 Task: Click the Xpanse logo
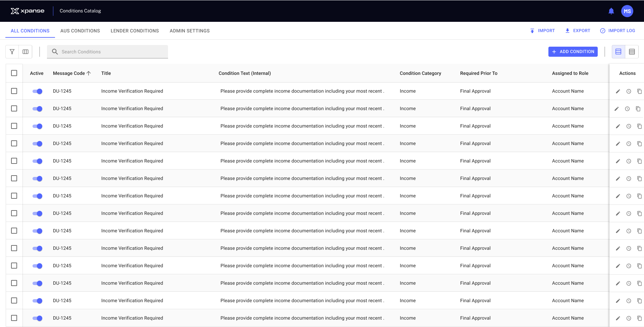tap(28, 11)
